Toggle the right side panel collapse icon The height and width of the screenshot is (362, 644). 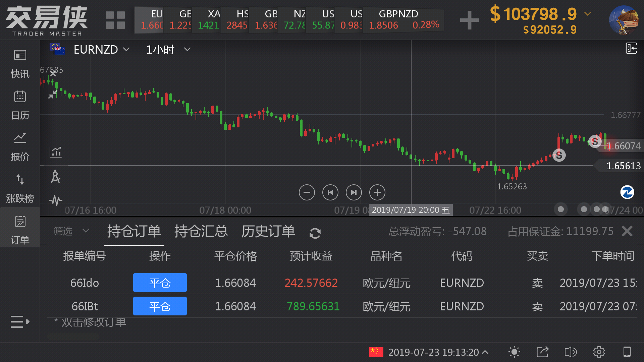coord(631,48)
